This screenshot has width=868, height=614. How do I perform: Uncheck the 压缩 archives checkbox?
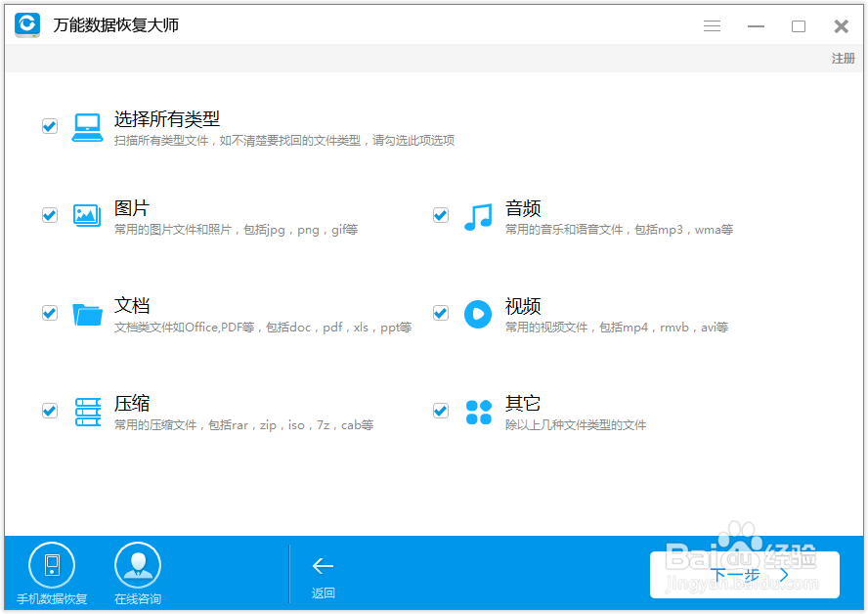coord(49,411)
